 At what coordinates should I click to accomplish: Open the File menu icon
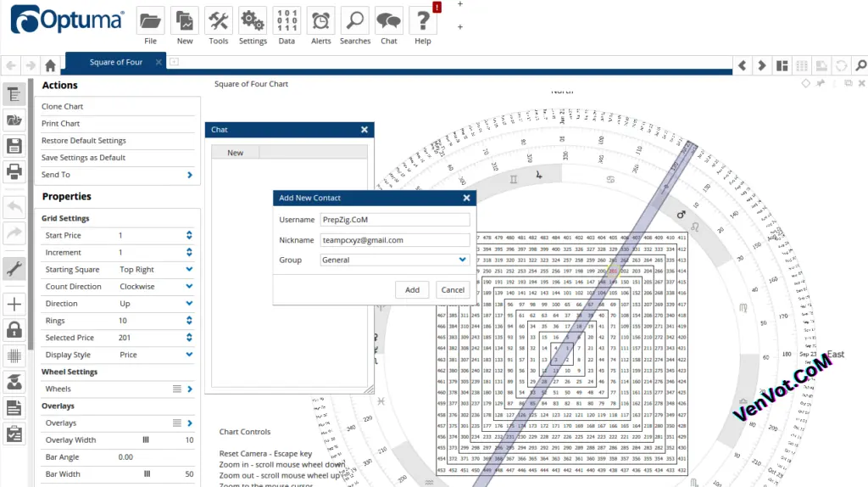point(150,21)
